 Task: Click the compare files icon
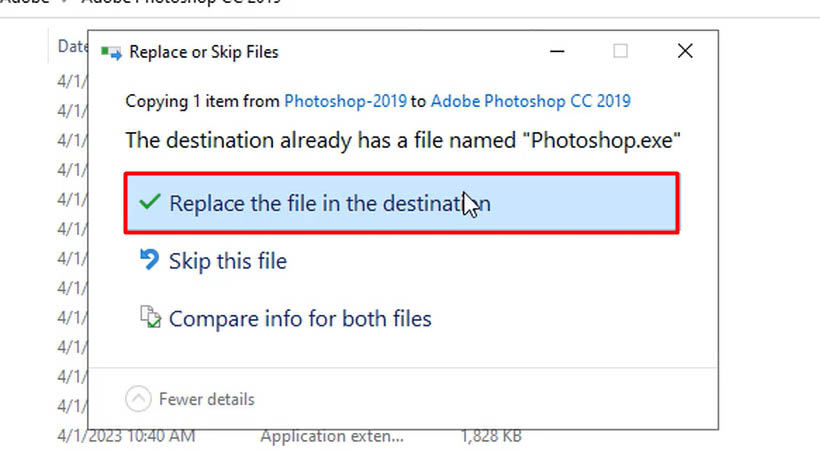tap(150, 319)
